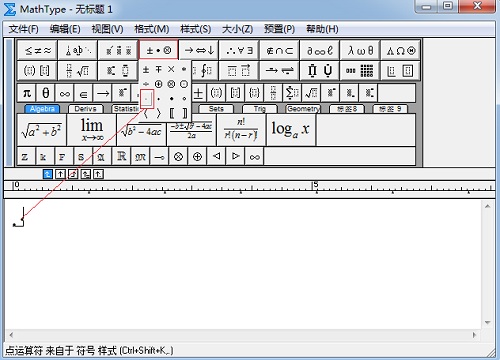The height and width of the screenshot is (360, 500).
Task: Insert curly braces template from the small bar
Action: tap(254, 93)
